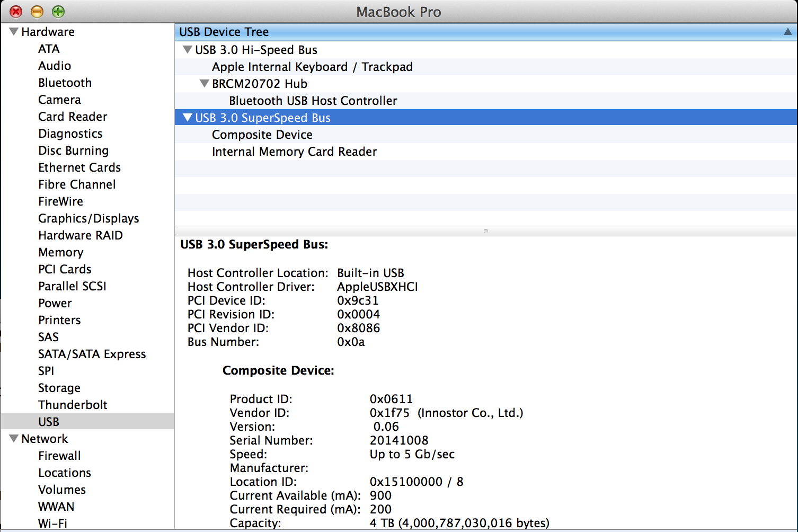
Task: Select Diagnostics in the sidebar
Action: 70,134
